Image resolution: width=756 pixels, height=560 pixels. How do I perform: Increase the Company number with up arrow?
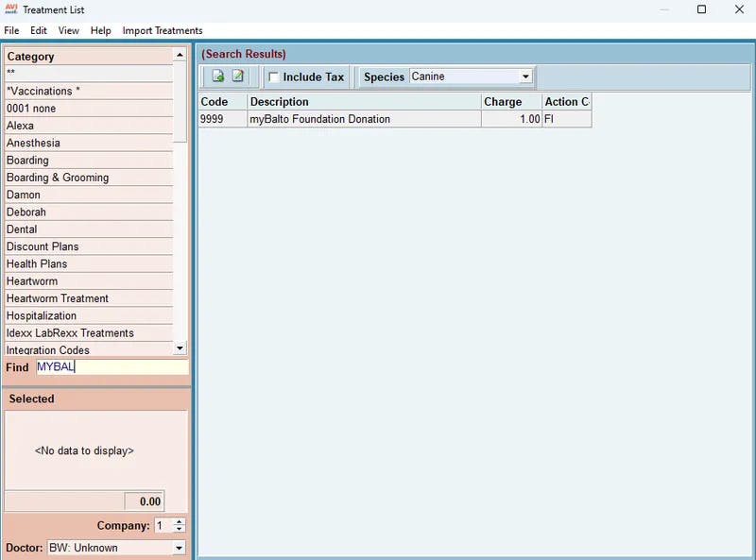[180, 522]
